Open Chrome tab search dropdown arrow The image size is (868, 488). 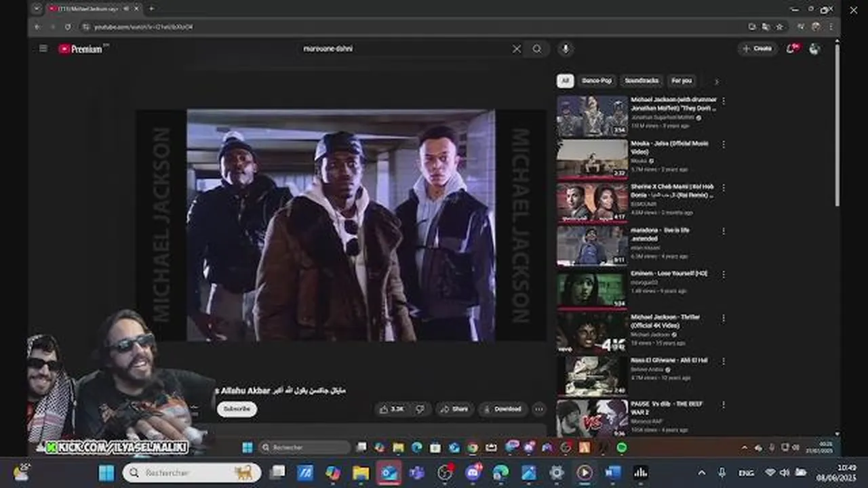coord(37,9)
